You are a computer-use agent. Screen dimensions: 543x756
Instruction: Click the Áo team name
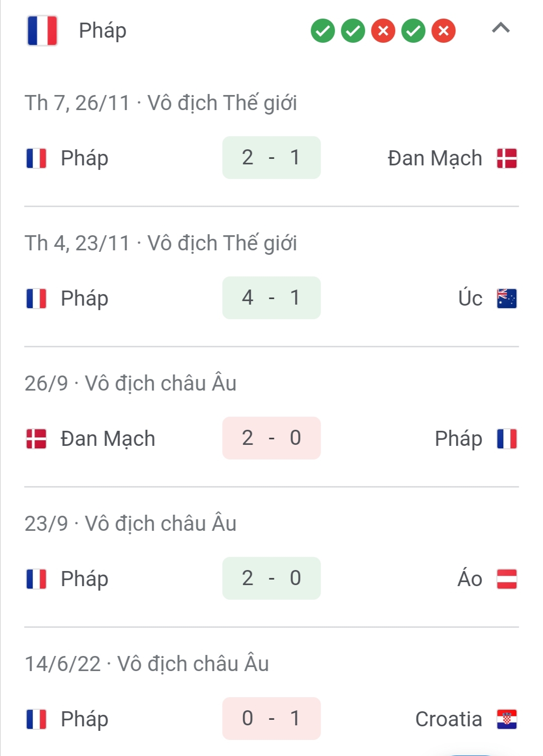tap(470, 579)
